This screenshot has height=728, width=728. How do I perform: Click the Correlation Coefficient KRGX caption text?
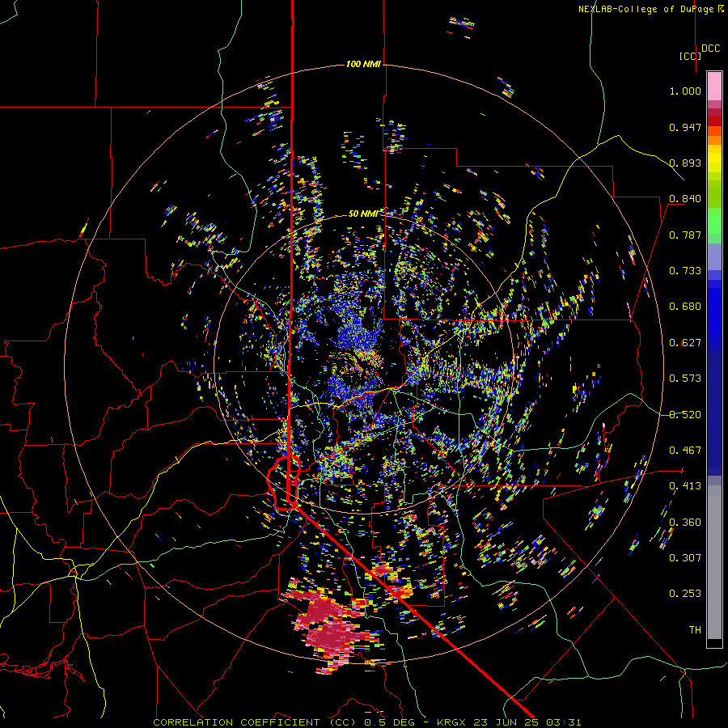366,722
